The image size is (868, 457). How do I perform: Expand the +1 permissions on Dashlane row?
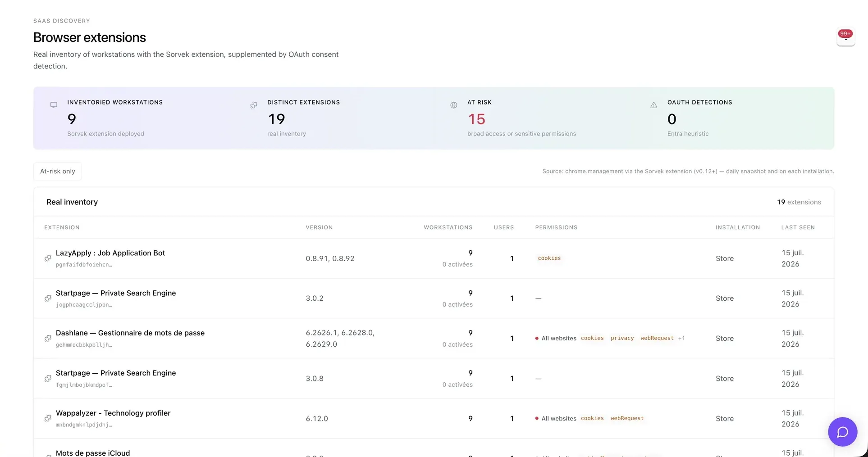(681, 338)
